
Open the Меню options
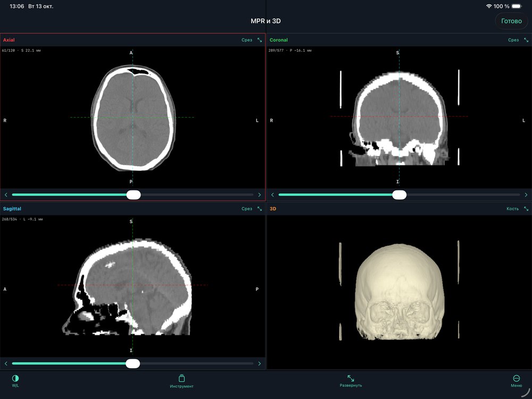click(x=517, y=381)
